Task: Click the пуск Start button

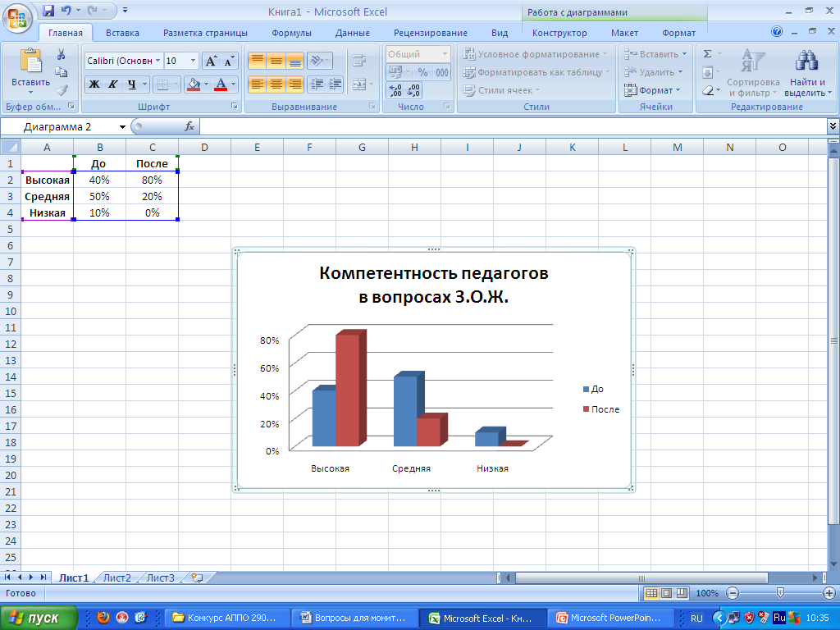Action: click(x=39, y=619)
